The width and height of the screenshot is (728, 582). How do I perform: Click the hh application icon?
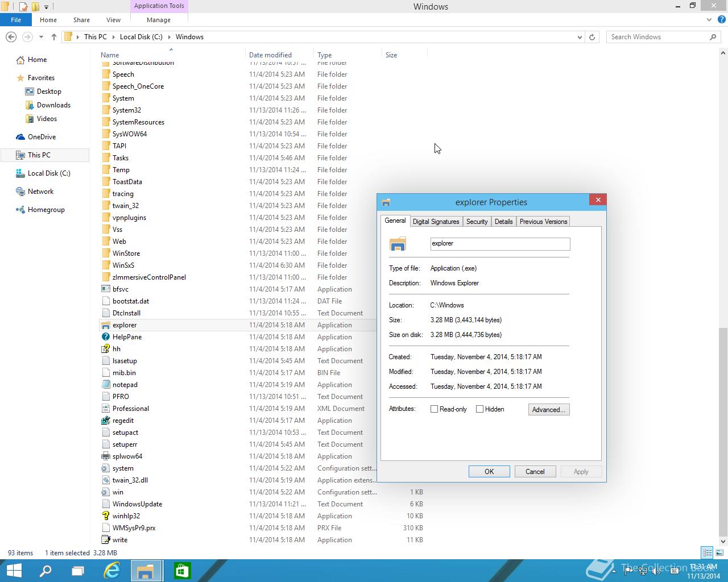[x=105, y=349]
